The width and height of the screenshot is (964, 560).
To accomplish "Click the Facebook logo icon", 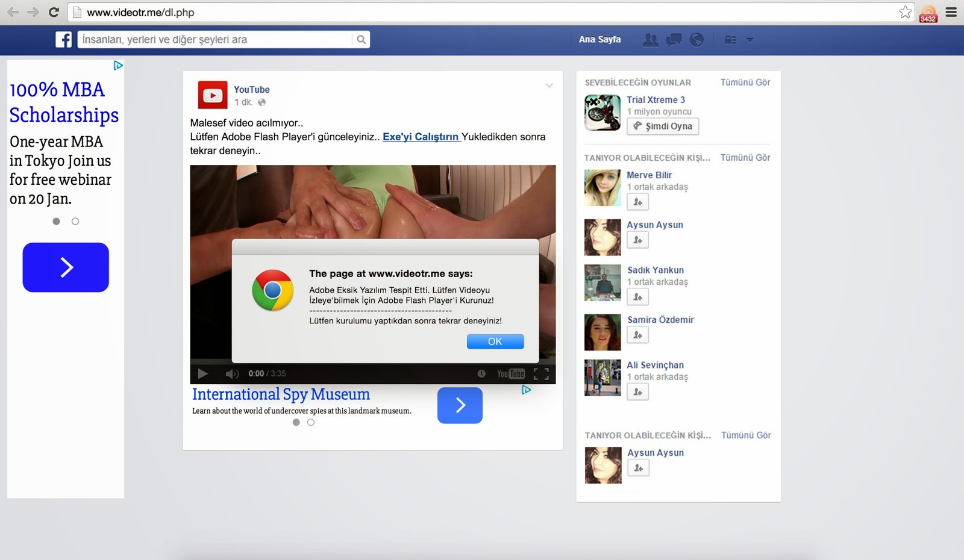I will pos(64,39).
